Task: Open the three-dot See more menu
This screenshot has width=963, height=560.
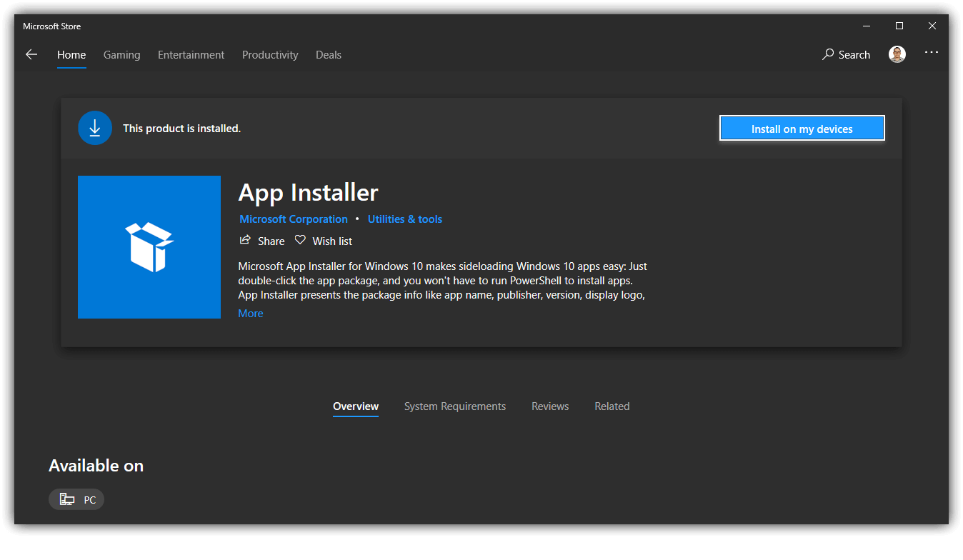Action: [932, 52]
